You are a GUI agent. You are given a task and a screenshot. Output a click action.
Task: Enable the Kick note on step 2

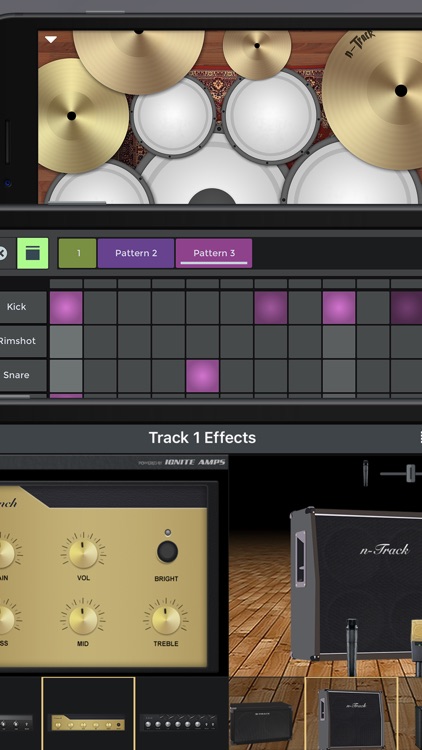(x=100, y=308)
